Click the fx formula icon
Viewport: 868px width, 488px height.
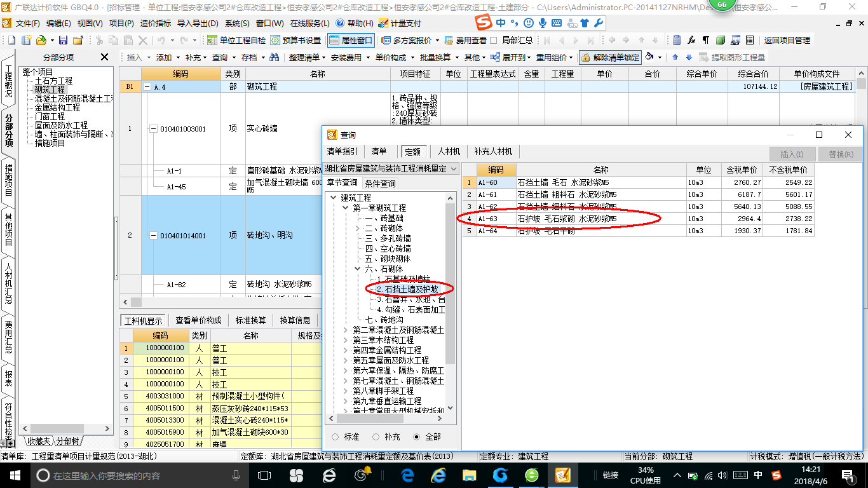691,40
